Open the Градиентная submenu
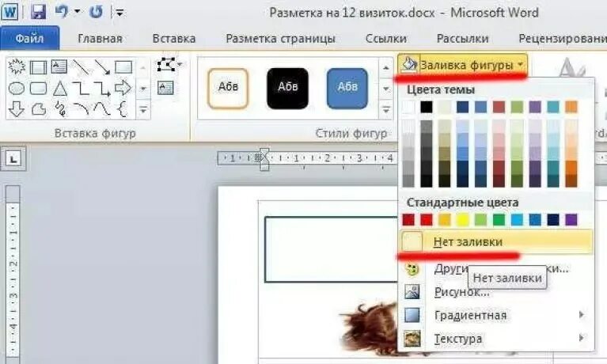607x364 pixels. (496, 315)
